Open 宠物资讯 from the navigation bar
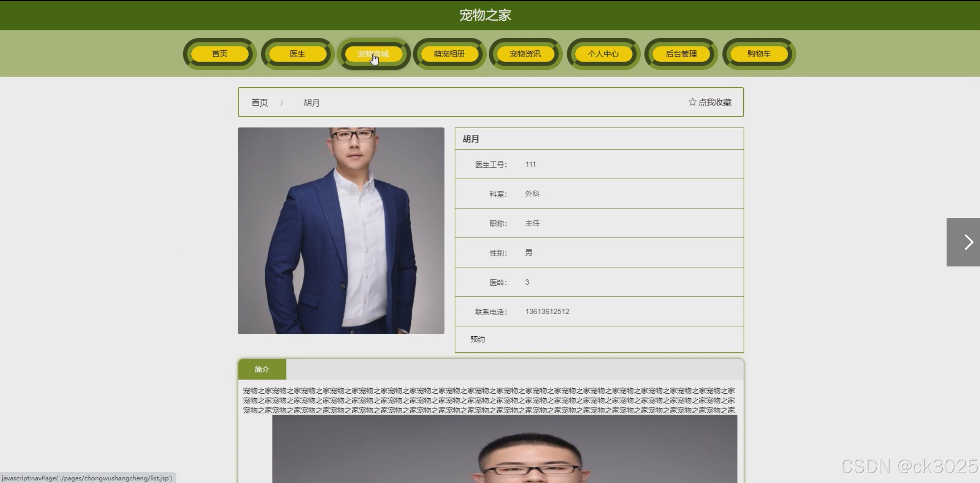Screen dimensions: 980x483 (525, 54)
